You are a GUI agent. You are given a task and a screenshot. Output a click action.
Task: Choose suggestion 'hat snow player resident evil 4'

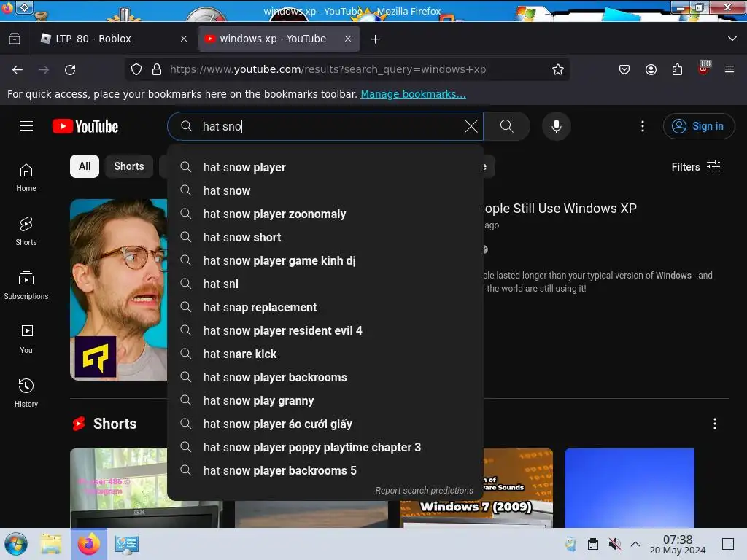[x=325, y=330]
